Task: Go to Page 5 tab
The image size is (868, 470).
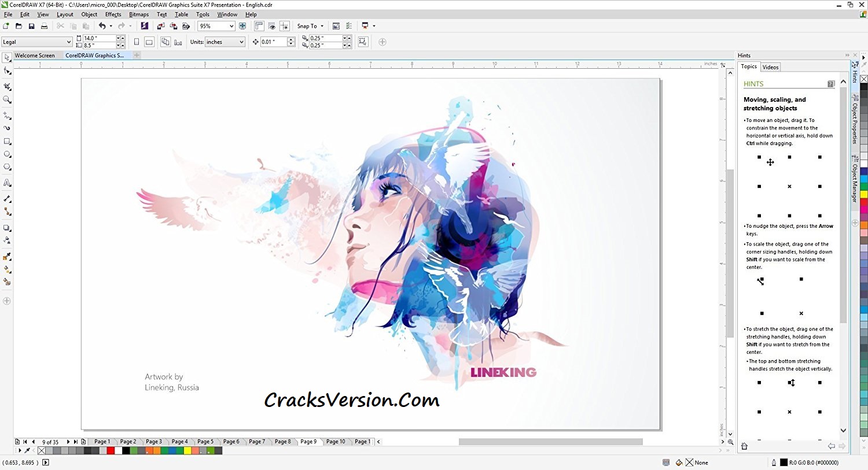Action: click(205, 442)
